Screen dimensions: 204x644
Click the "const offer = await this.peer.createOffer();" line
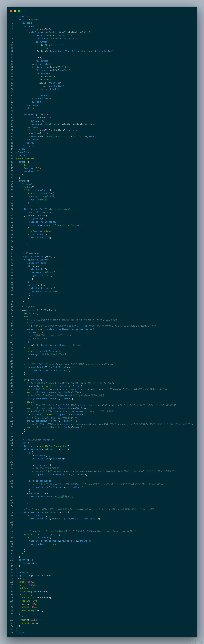(x=55, y=386)
